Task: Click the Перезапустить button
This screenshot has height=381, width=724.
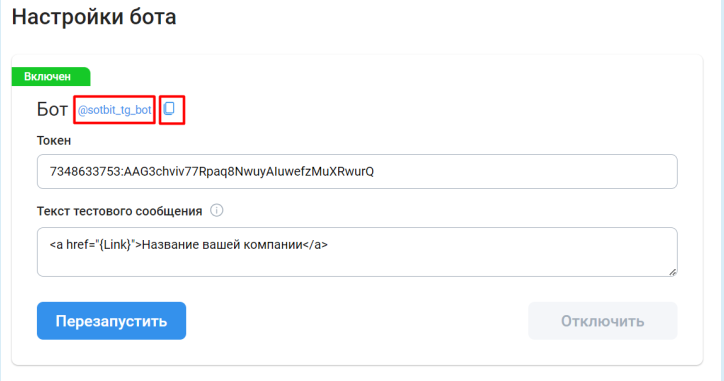Action: point(111,321)
